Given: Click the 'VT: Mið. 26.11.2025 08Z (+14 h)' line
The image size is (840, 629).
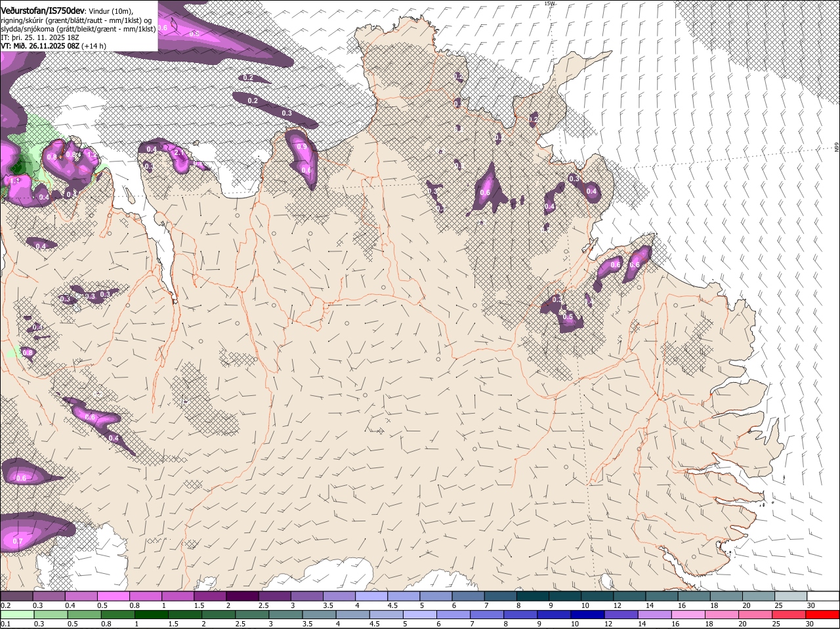Looking at the screenshot, I should [53, 46].
